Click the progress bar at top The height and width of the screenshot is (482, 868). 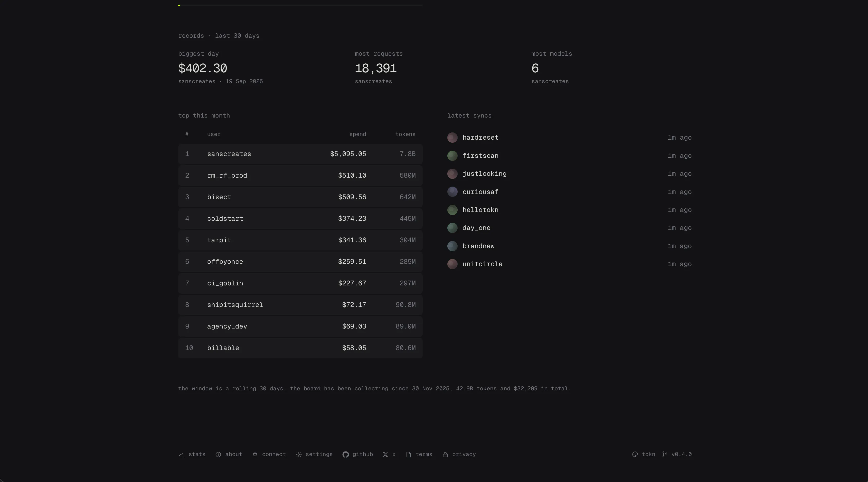(300, 5)
